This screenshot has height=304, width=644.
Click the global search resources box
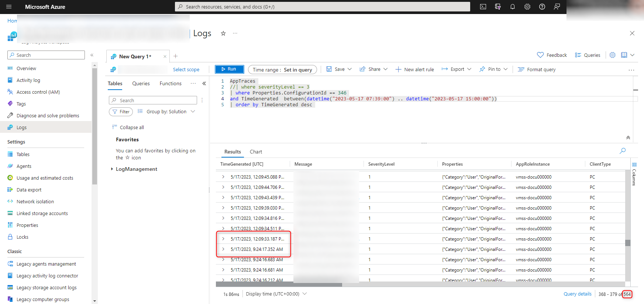coord(323,7)
